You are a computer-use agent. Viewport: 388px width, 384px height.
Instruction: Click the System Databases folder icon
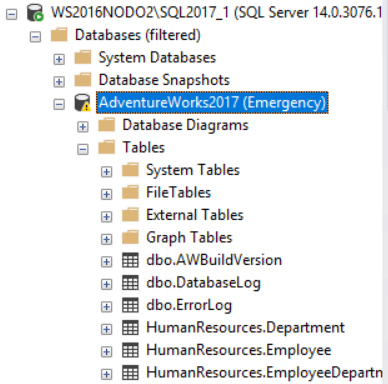click(83, 57)
